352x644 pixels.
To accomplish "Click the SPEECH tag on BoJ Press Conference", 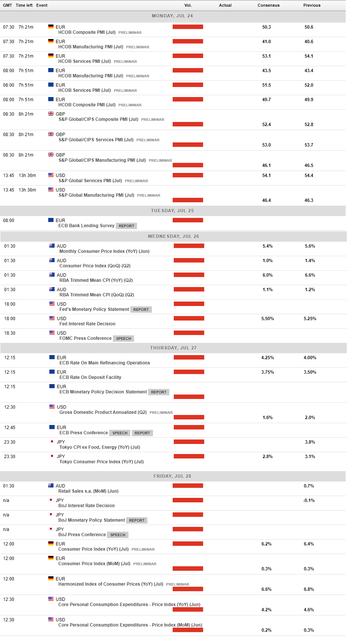I will pyautogui.click(x=118, y=535).
